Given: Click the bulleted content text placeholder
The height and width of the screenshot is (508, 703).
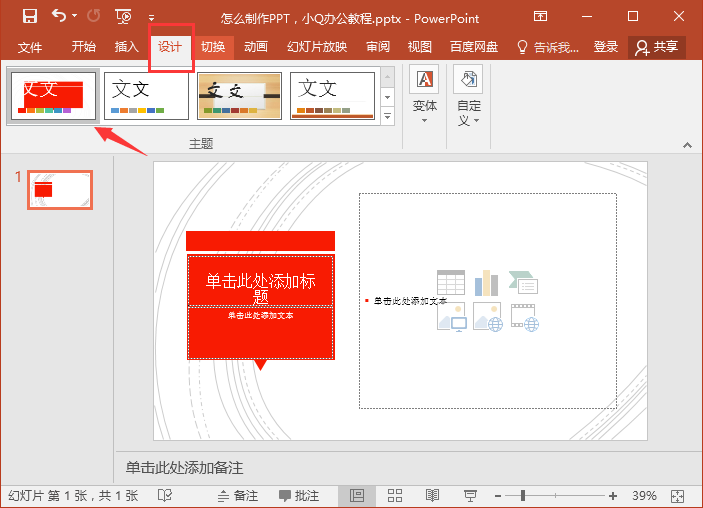Looking at the screenshot, I should click(410, 301).
